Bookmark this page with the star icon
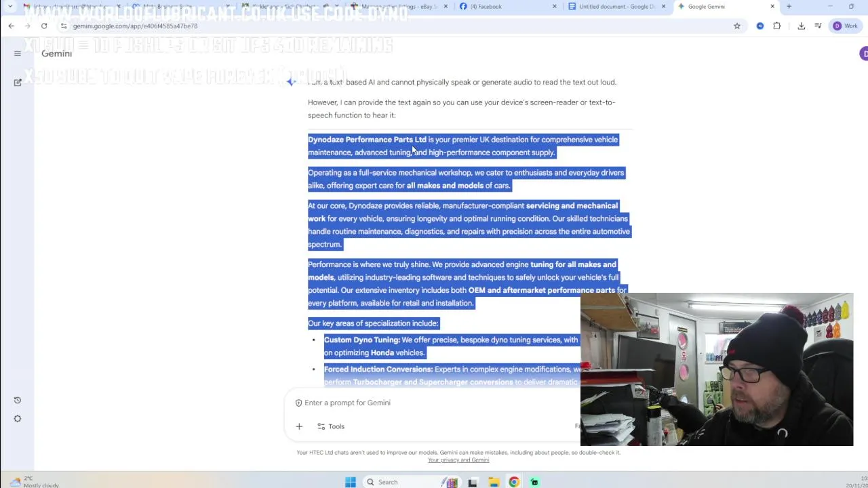Screen dimensions: 868x488 coord(737,26)
